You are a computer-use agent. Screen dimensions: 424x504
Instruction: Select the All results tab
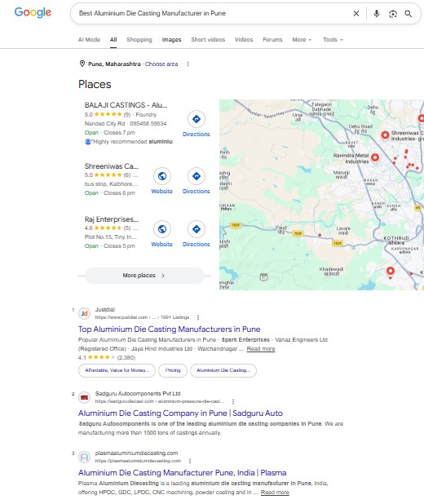[x=113, y=39]
